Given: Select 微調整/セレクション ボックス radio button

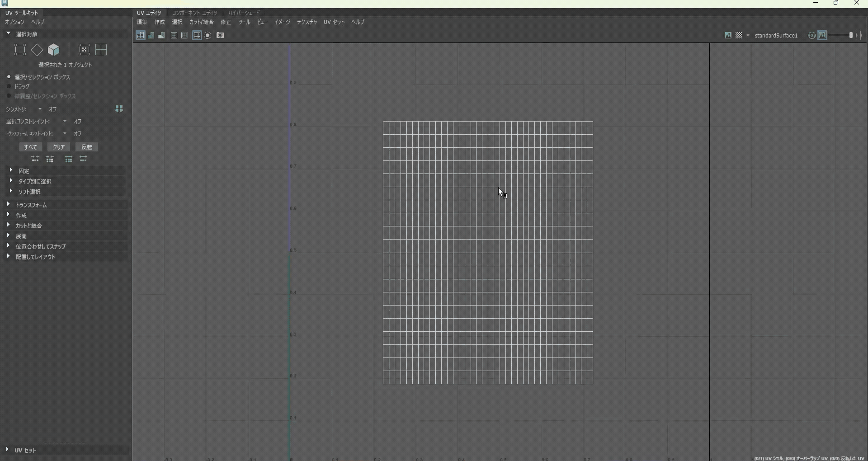Looking at the screenshot, I should pos(9,96).
